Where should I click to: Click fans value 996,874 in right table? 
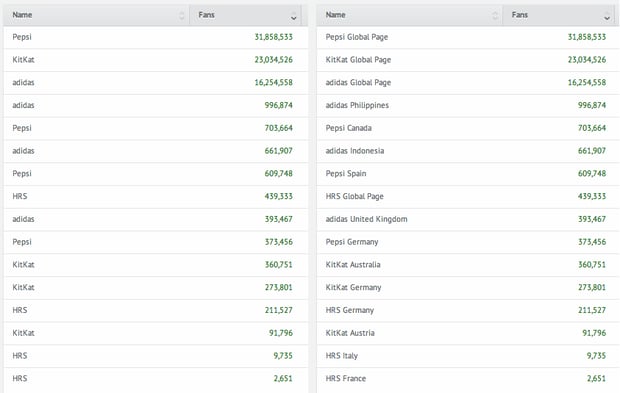(x=592, y=105)
